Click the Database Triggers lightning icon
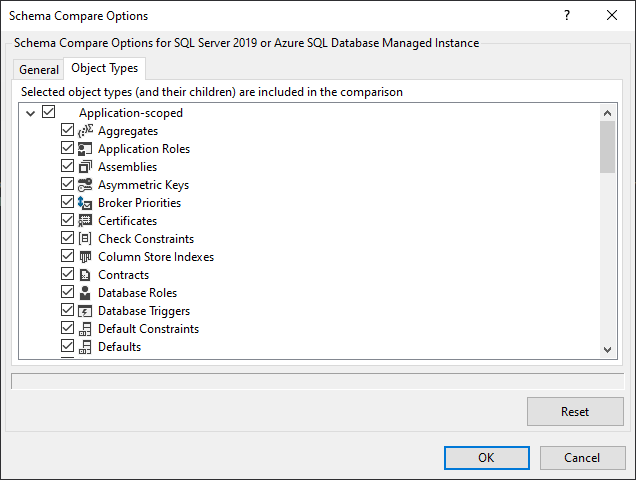The width and height of the screenshot is (636, 480). 85,311
